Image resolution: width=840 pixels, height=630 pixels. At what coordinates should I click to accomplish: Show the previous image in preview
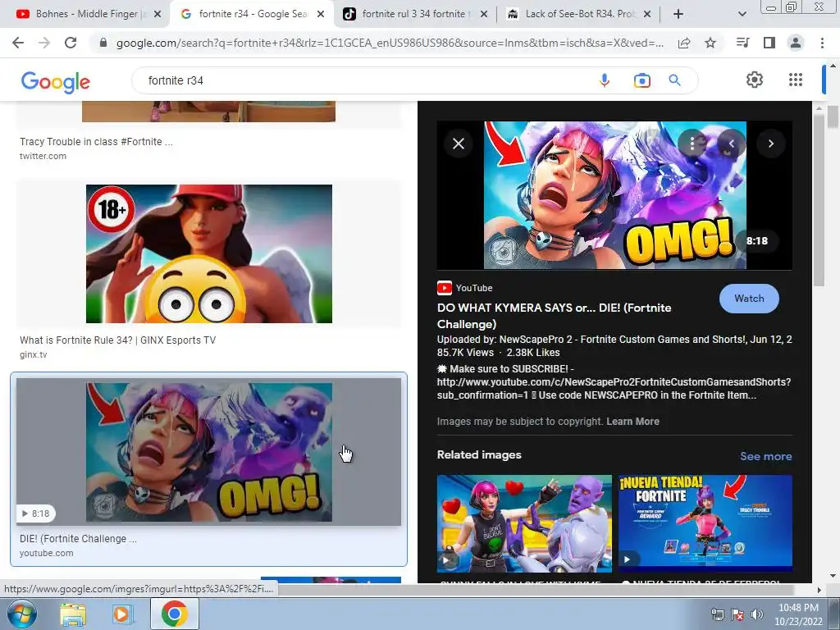pos(731,144)
